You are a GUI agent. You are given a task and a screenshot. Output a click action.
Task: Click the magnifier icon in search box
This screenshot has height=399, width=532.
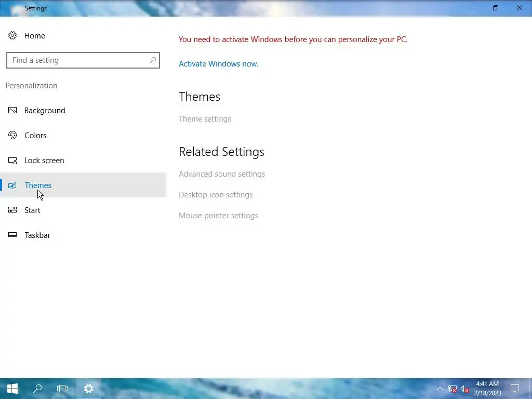[x=153, y=60]
